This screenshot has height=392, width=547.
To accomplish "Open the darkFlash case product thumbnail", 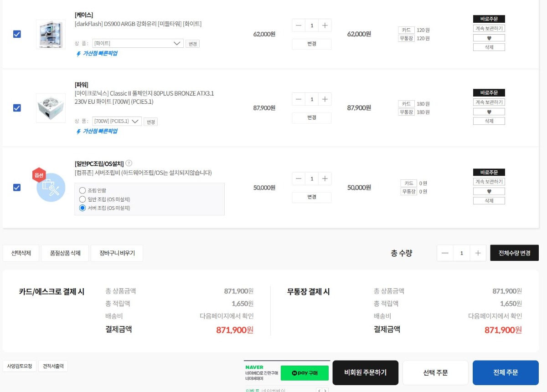I will (x=51, y=34).
